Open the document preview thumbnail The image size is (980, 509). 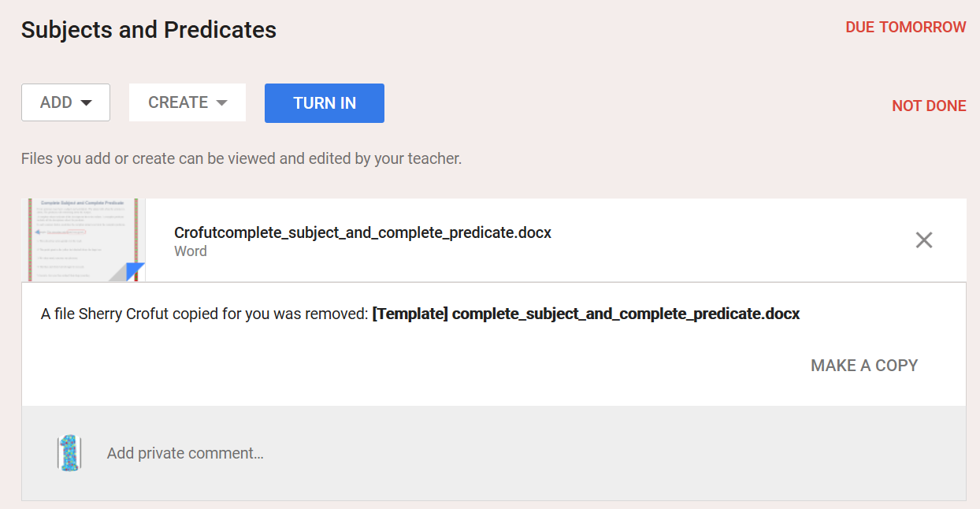coord(84,240)
